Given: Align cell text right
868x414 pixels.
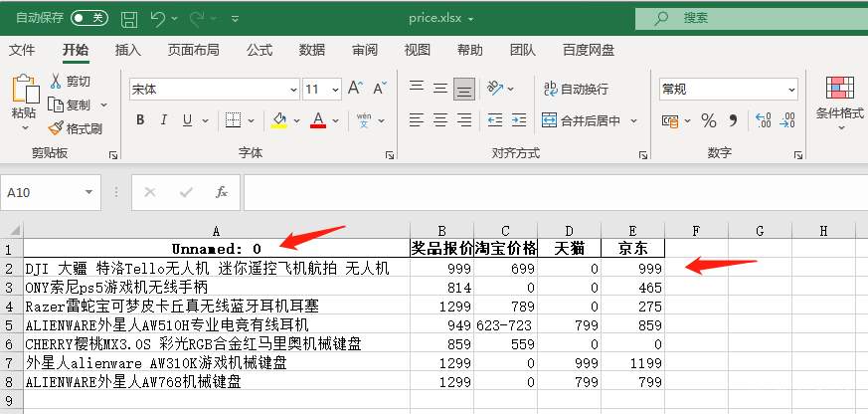Looking at the screenshot, I should [464, 119].
